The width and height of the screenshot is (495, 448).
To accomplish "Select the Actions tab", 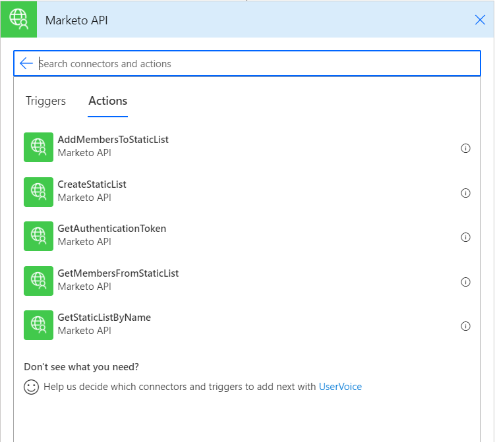I will pos(107,101).
